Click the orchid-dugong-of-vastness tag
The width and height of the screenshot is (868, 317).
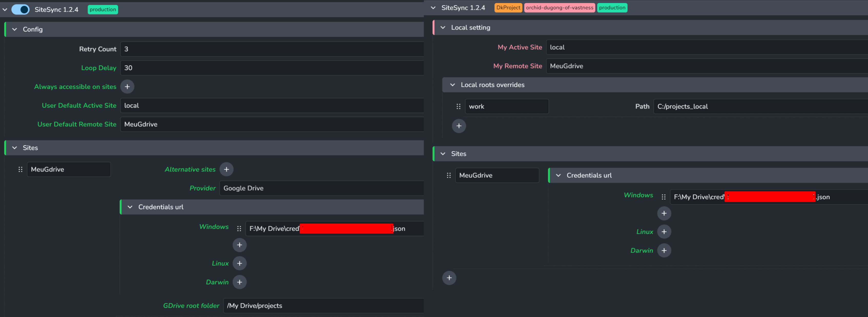[559, 8]
